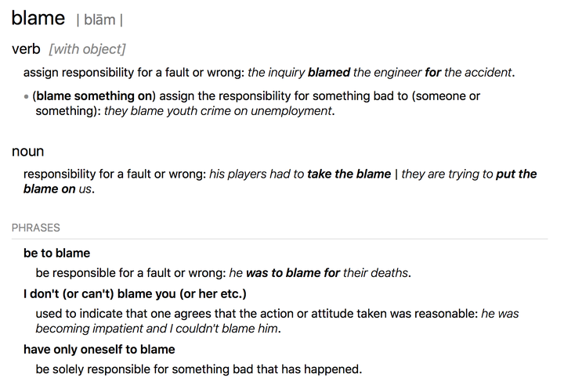Click the bold word "for" before "the accident"
This screenshot has height=392, width=564.
point(432,73)
